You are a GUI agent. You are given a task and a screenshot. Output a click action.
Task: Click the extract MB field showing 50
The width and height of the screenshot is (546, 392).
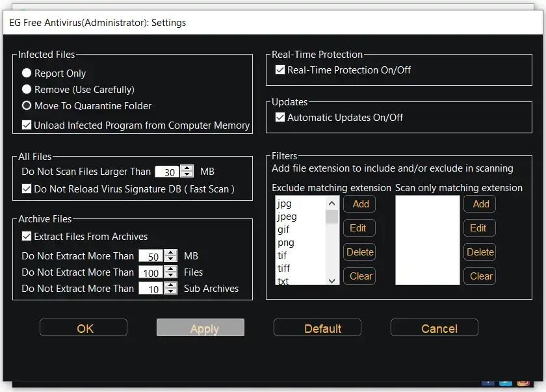(x=151, y=256)
